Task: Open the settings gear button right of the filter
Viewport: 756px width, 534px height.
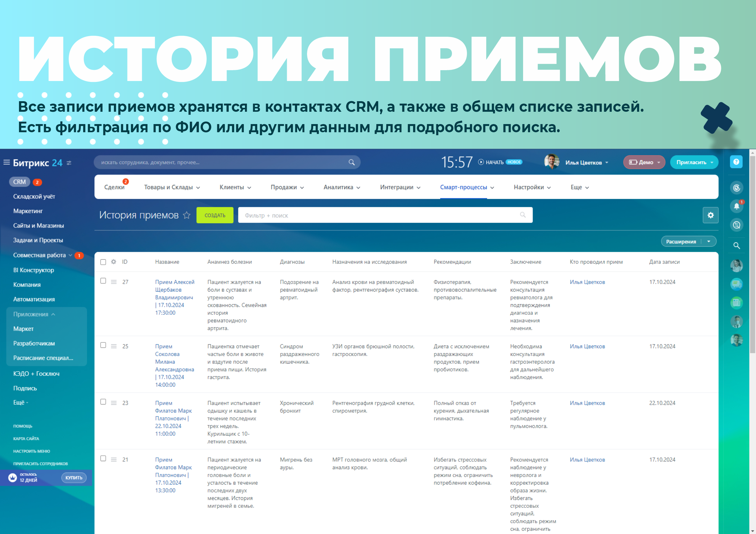Action: (x=710, y=215)
